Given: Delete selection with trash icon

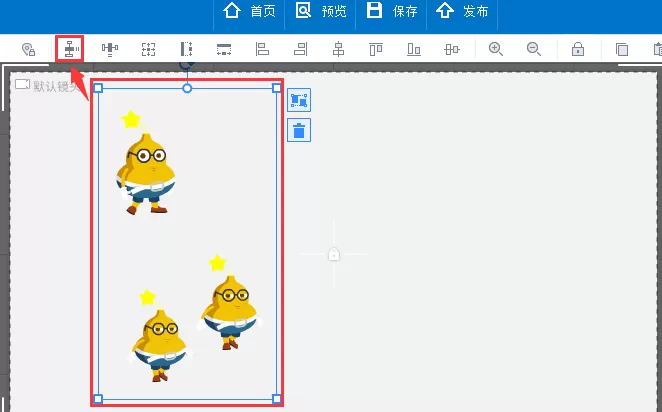Looking at the screenshot, I should (299, 130).
